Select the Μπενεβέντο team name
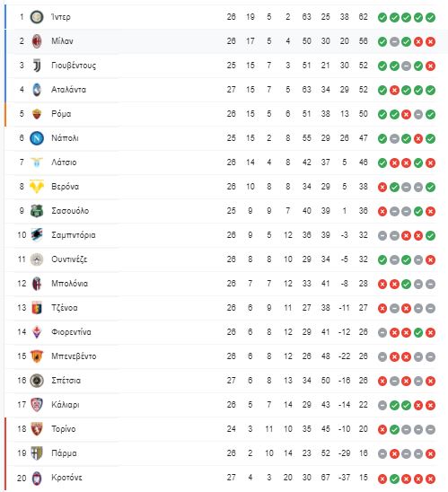The image size is (448, 492). [x=74, y=356]
